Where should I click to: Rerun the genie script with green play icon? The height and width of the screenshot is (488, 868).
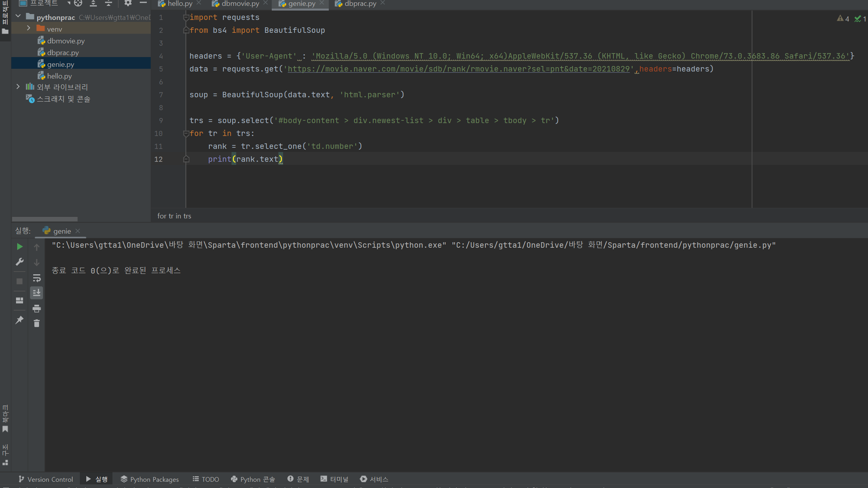[20, 247]
